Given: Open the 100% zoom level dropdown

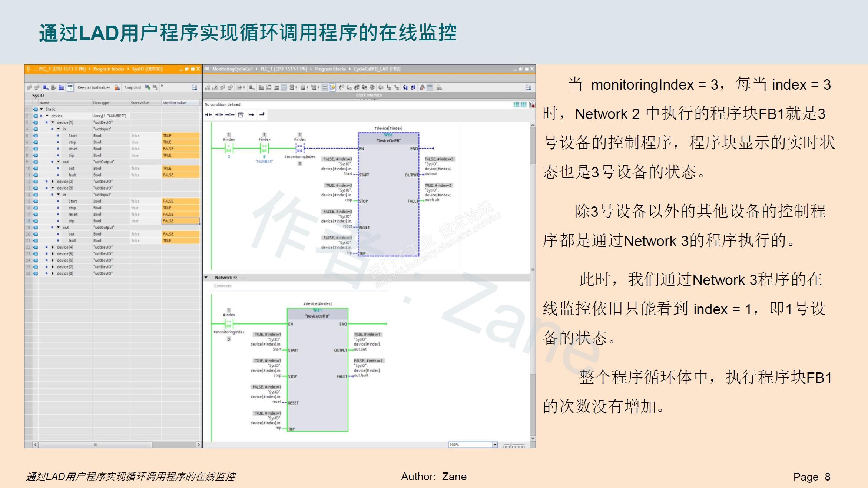Looking at the screenshot, I should click(x=495, y=445).
